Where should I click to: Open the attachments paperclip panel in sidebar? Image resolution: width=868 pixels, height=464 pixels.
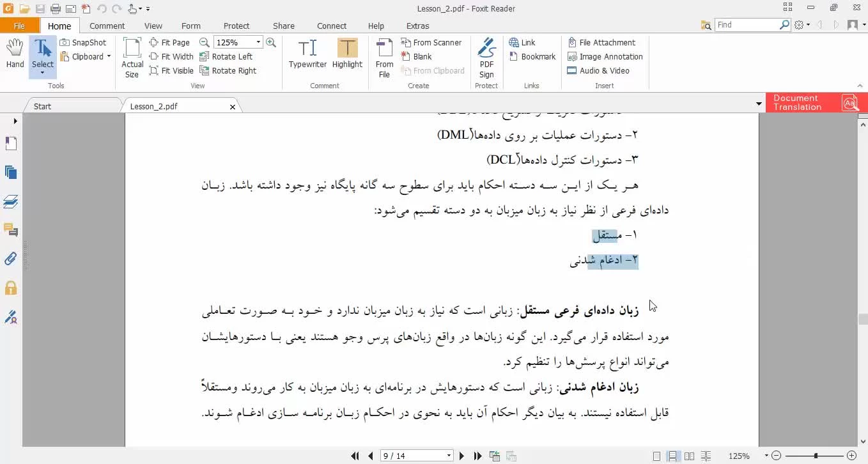click(10, 259)
